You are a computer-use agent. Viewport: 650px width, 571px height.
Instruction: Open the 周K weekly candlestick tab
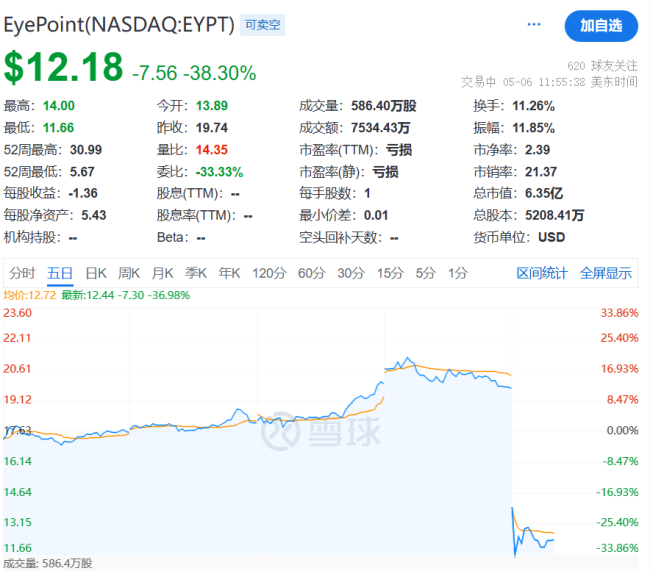(129, 273)
